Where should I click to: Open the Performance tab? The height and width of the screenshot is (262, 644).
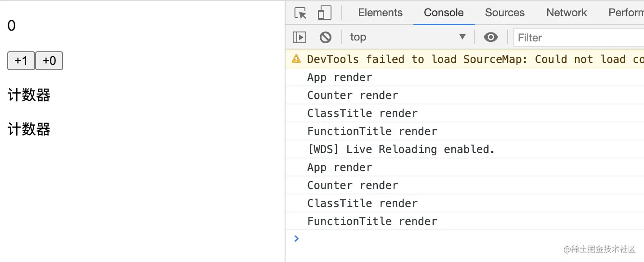pos(626,13)
